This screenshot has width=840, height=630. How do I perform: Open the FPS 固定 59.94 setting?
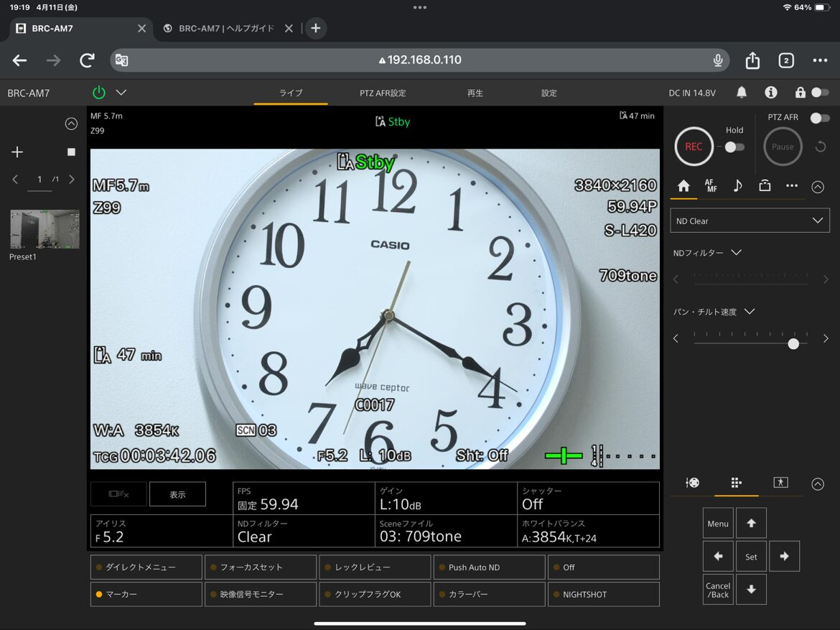(x=304, y=498)
